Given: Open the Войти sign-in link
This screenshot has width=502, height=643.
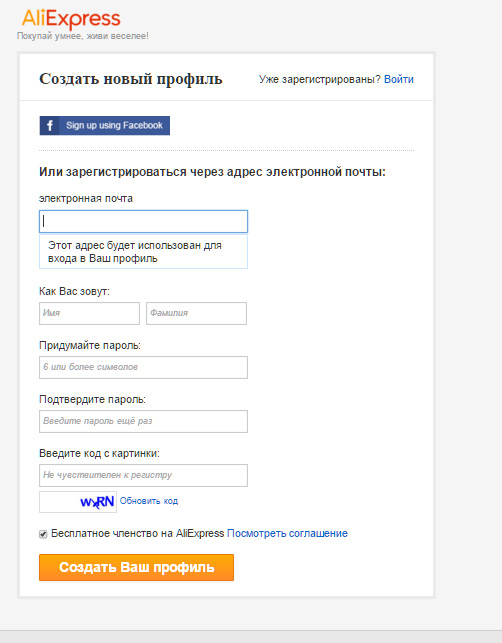Looking at the screenshot, I should [x=399, y=79].
